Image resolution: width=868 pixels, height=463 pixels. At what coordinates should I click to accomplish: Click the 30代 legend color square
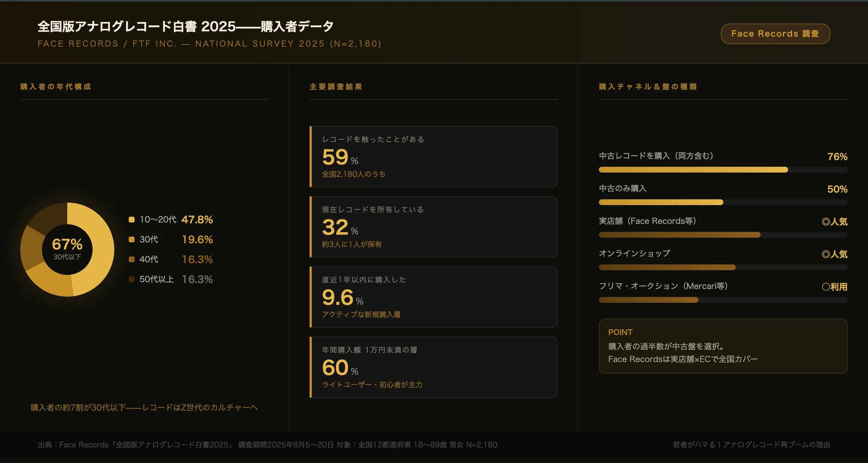click(132, 239)
